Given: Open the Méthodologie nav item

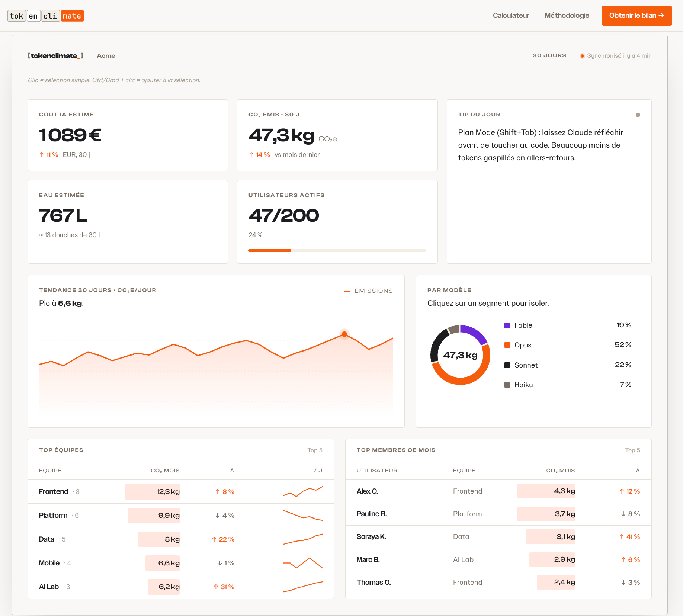Looking at the screenshot, I should (567, 15).
